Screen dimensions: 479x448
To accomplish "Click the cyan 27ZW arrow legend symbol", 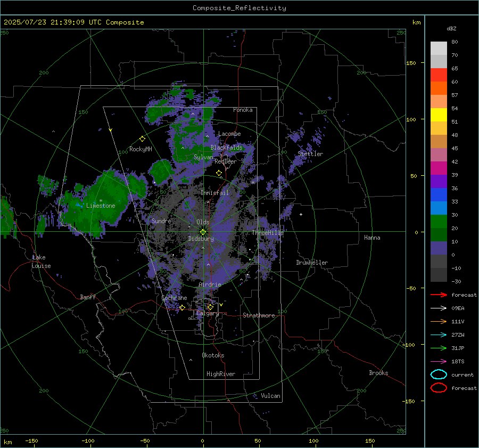I will [x=439, y=335].
